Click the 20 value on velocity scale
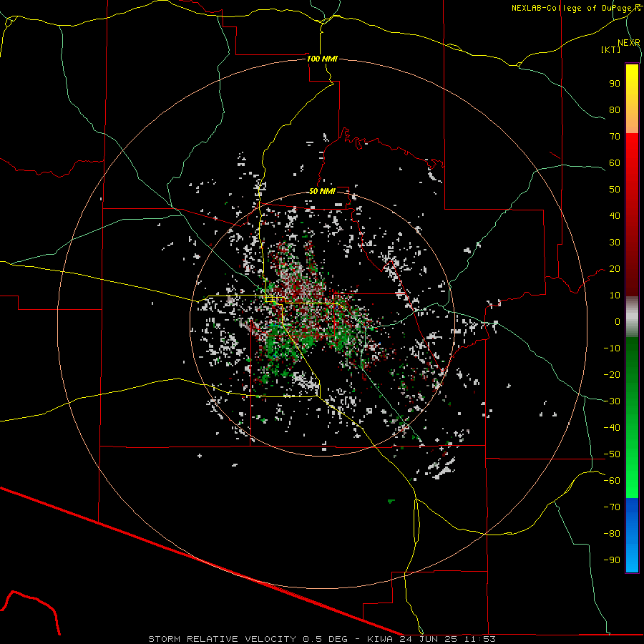644x644 pixels. [x=615, y=268]
